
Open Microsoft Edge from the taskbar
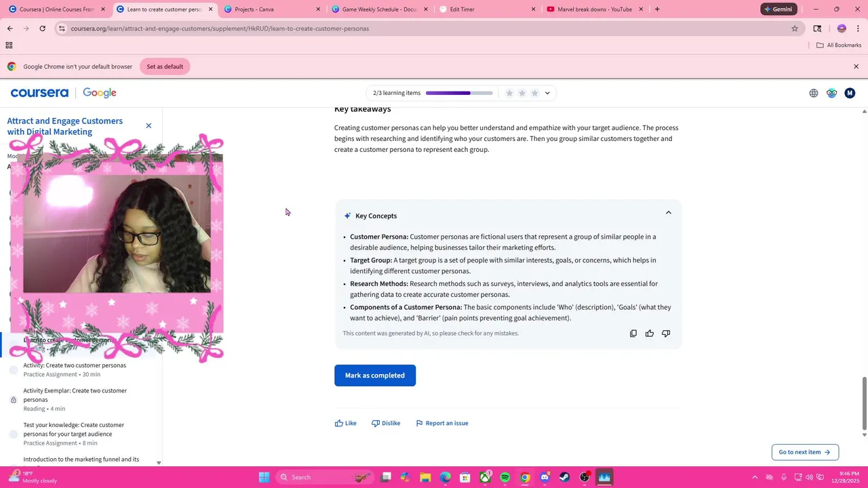click(x=445, y=477)
